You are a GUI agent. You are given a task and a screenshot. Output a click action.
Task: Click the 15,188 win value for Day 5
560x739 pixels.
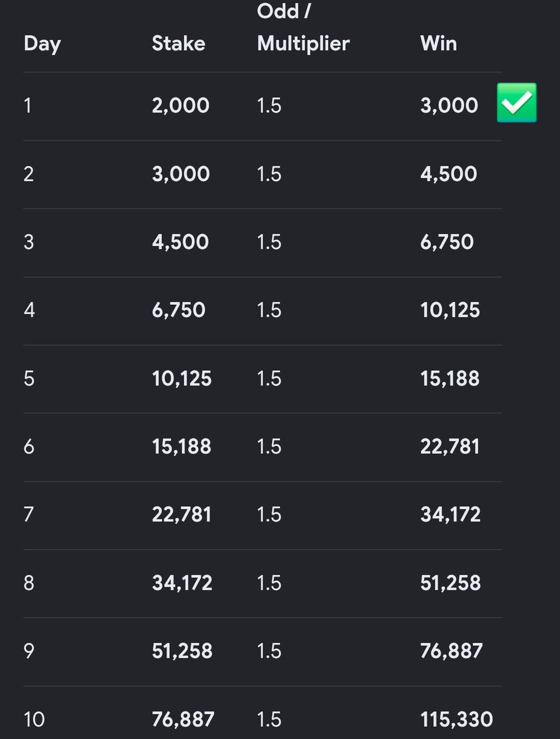(450, 379)
